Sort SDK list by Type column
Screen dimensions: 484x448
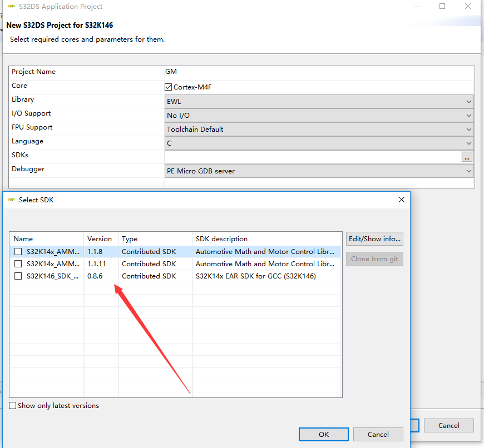tap(155, 239)
